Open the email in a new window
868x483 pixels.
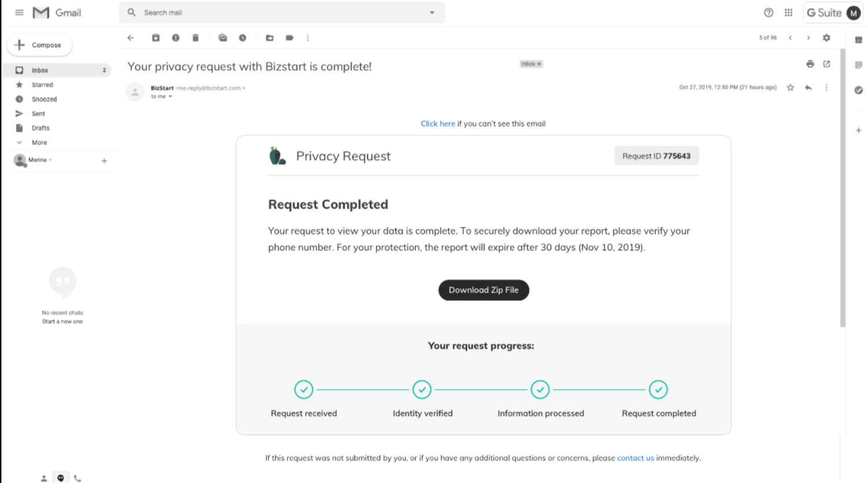[826, 64]
